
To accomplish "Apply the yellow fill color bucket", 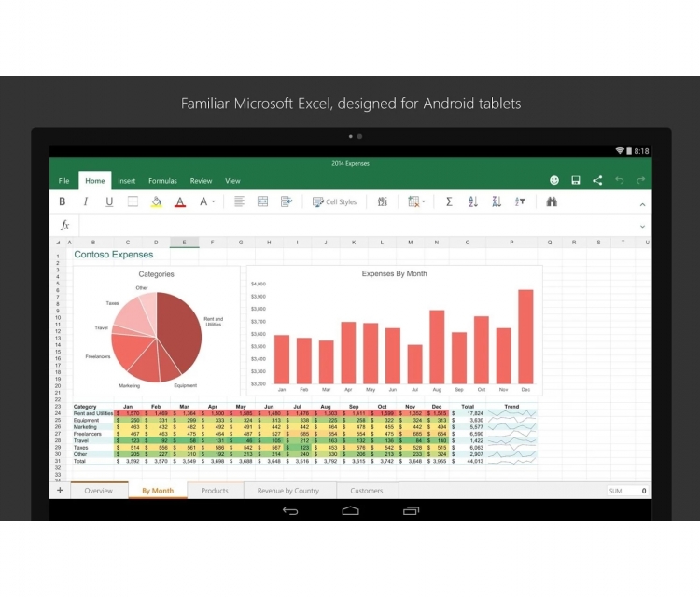I will click(x=156, y=201).
